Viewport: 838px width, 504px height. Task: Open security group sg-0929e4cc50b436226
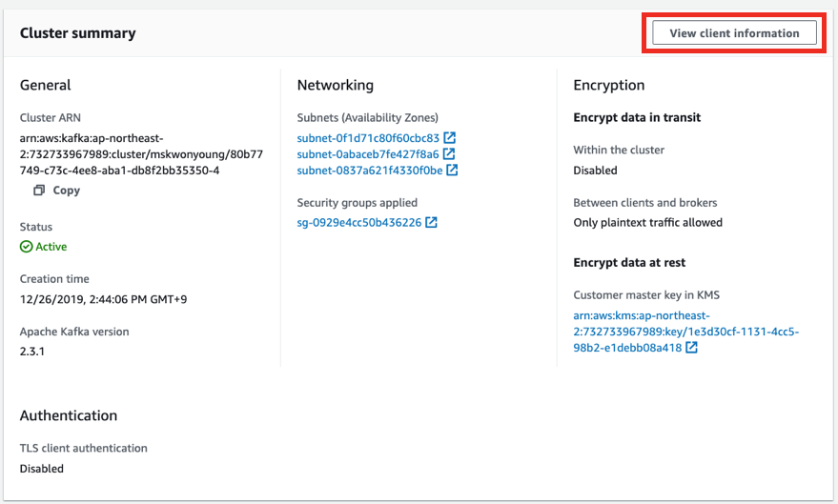pyautogui.click(x=359, y=222)
